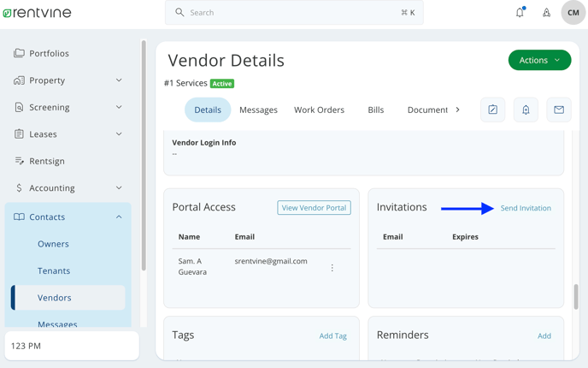Focus the Search input field
This screenshot has height=368, width=588.
(294, 12)
